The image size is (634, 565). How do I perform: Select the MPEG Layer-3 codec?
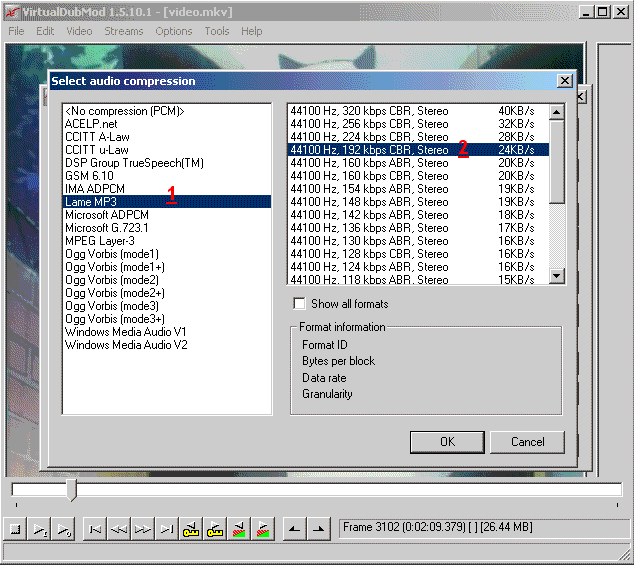(167, 241)
